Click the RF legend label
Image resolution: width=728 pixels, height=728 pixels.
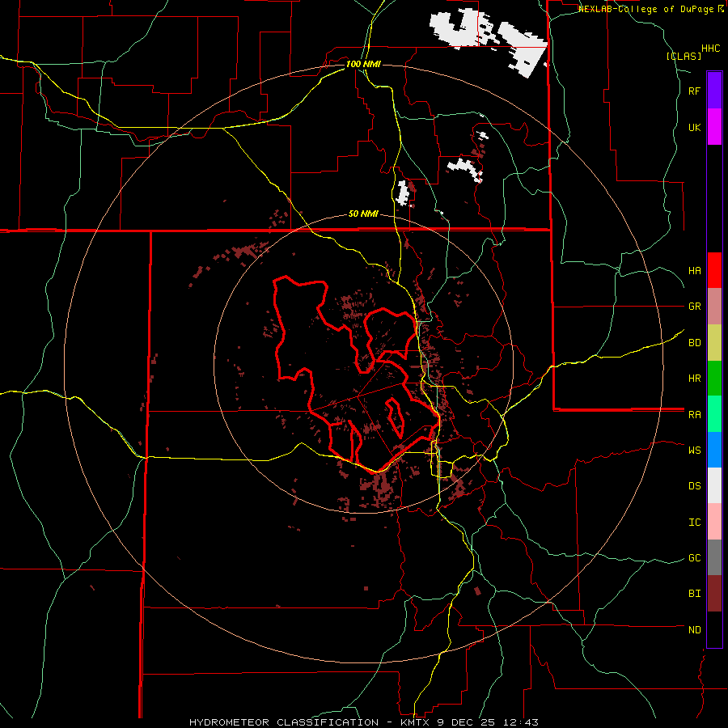click(694, 91)
